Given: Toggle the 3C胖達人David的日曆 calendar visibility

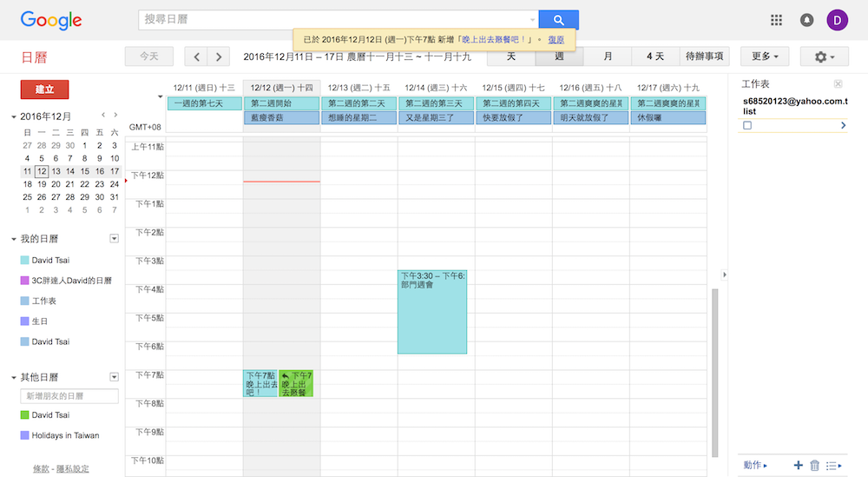Looking at the screenshot, I should (24, 281).
